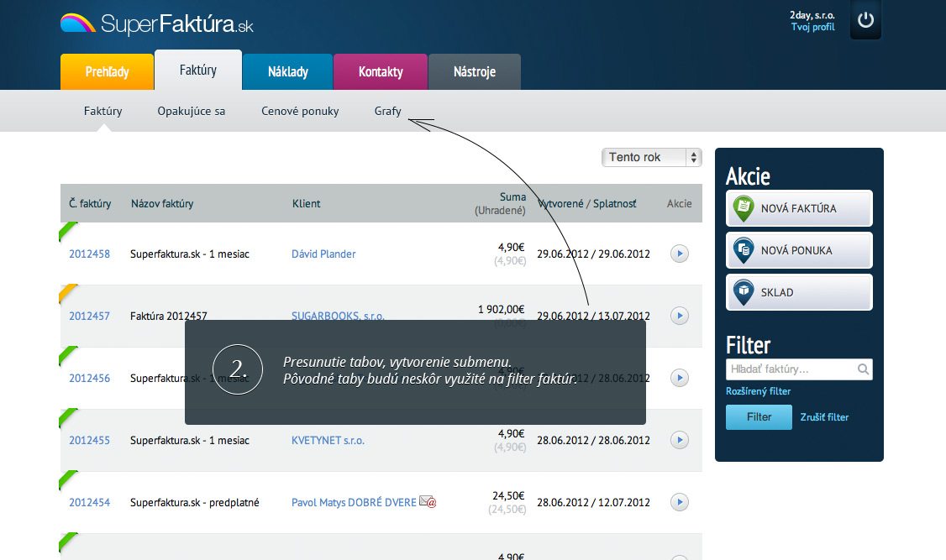Open the Grafy submenu item
Screen dimensions: 946x560
point(387,111)
